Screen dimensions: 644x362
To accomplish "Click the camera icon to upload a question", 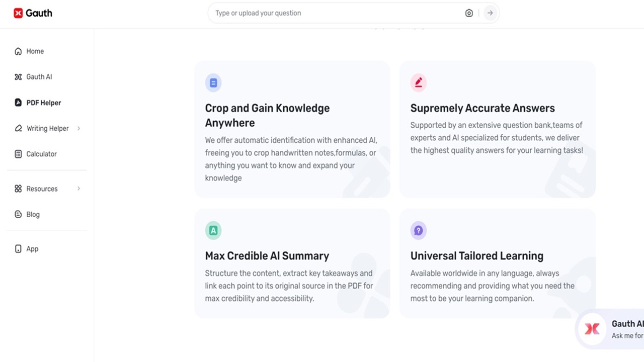I will (x=469, y=13).
